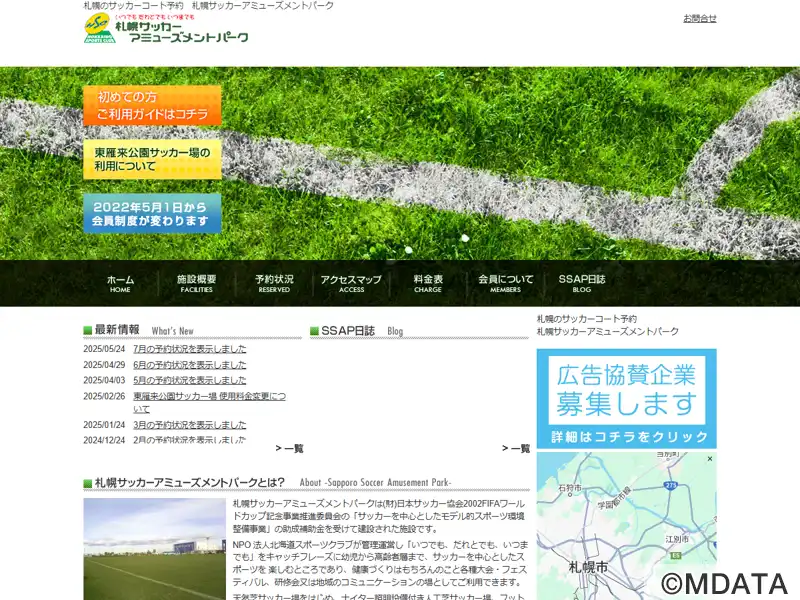Click the HSC sports club logo
Viewport: 800px width, 600px height.
click(x=99, y=29)
